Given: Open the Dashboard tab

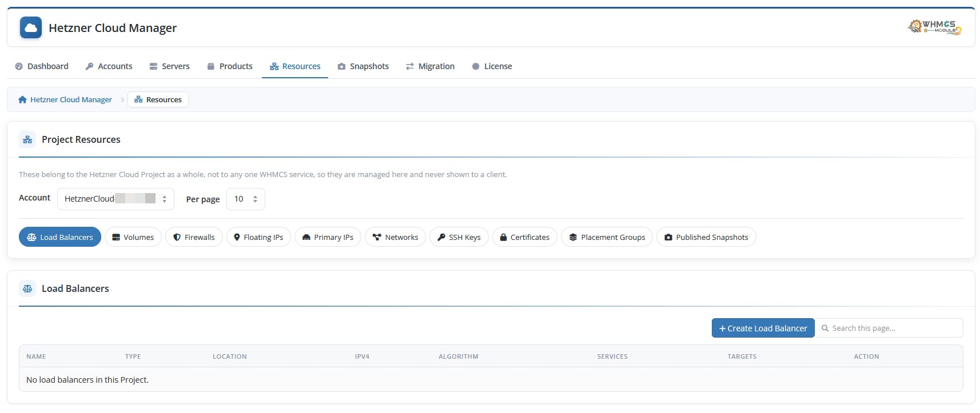Looking at the screenshot, I should [x=42, y=66].
